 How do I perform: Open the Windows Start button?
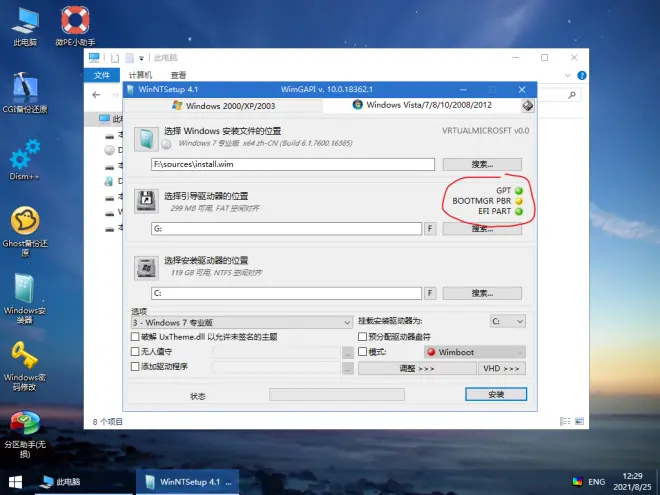point(16,482)
